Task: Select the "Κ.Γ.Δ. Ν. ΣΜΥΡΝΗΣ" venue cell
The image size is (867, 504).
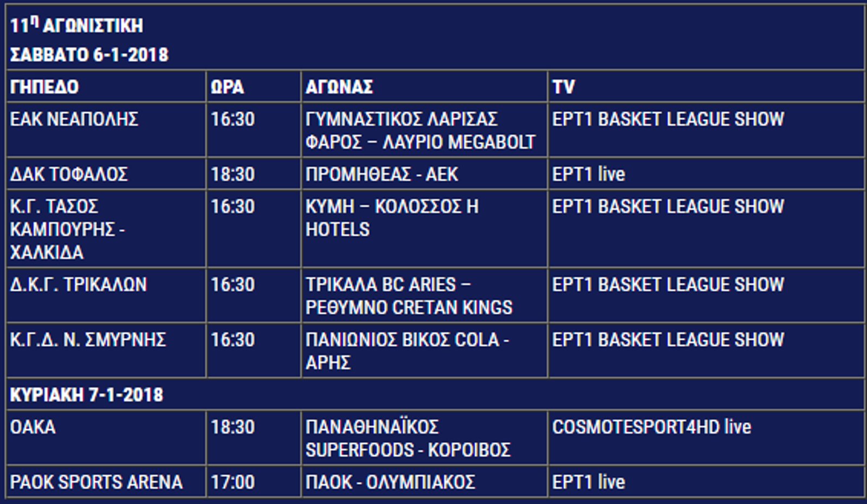Action: tap(88, 340)
